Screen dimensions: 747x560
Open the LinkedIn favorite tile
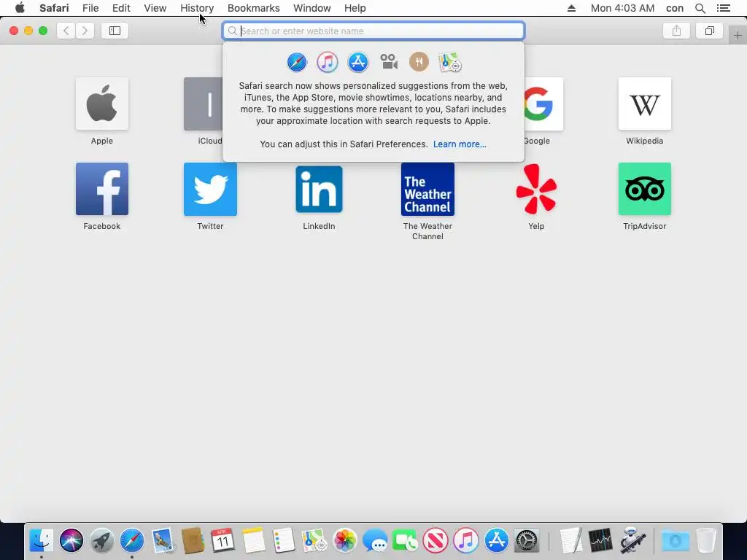point(319,189)
